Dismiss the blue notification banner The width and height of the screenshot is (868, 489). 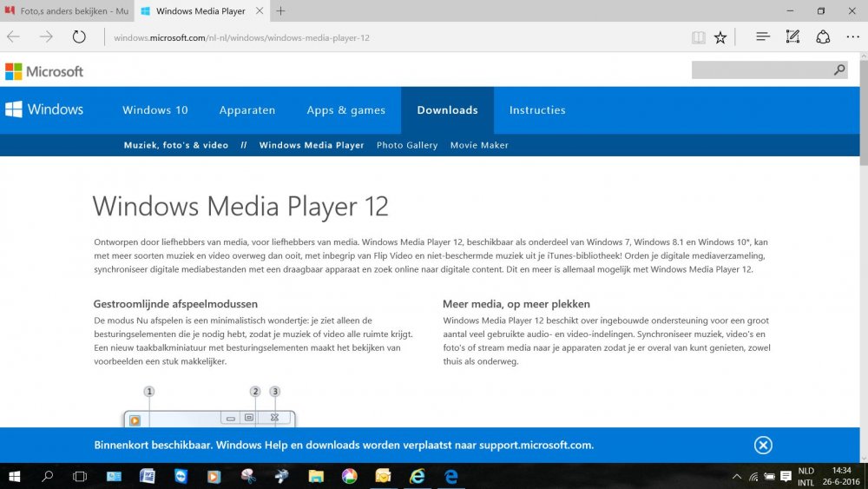click(763, 446)
